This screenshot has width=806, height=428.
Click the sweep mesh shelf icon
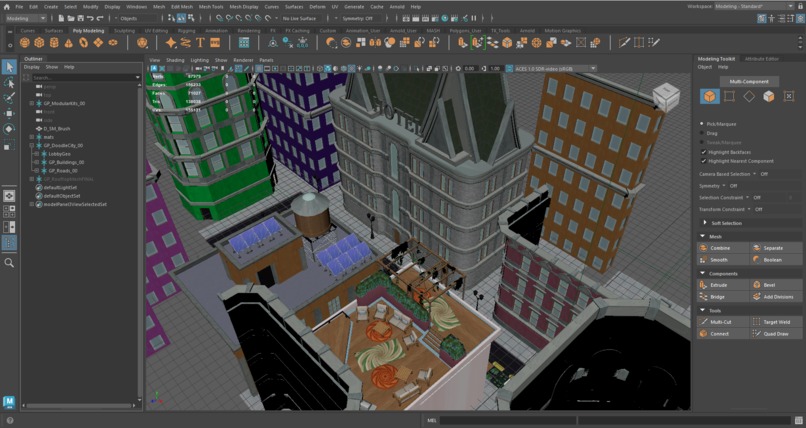click(x=186, y=43)
